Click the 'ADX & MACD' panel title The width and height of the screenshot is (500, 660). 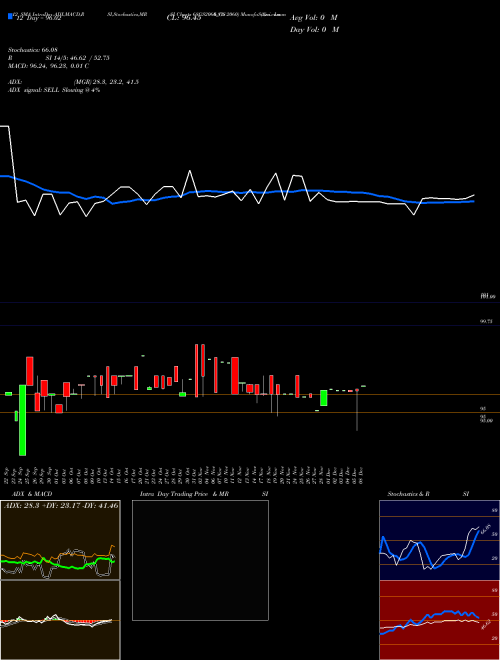[32, 494]
